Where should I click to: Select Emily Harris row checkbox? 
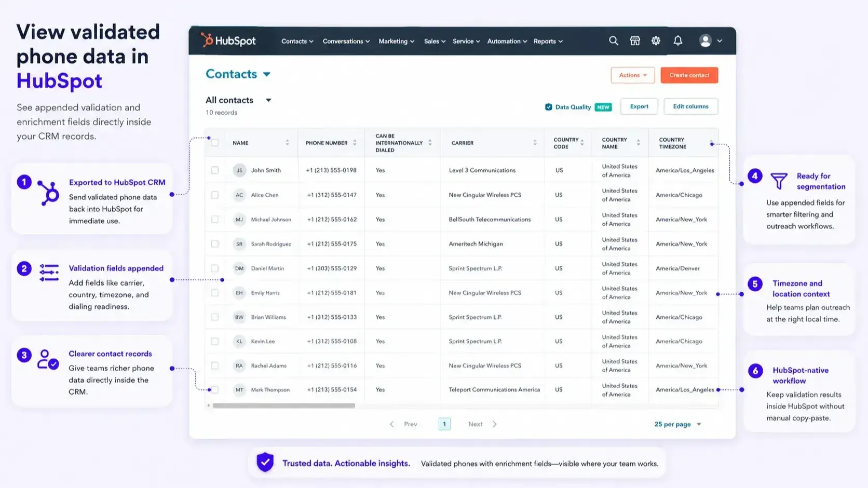click(x=215, y=293)
